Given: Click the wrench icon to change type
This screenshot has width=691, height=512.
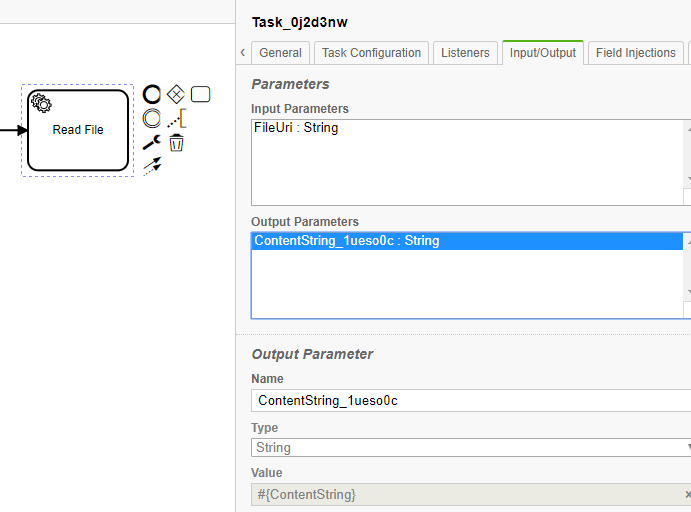Looking at the screenshot, I should (x=152, y=143).
